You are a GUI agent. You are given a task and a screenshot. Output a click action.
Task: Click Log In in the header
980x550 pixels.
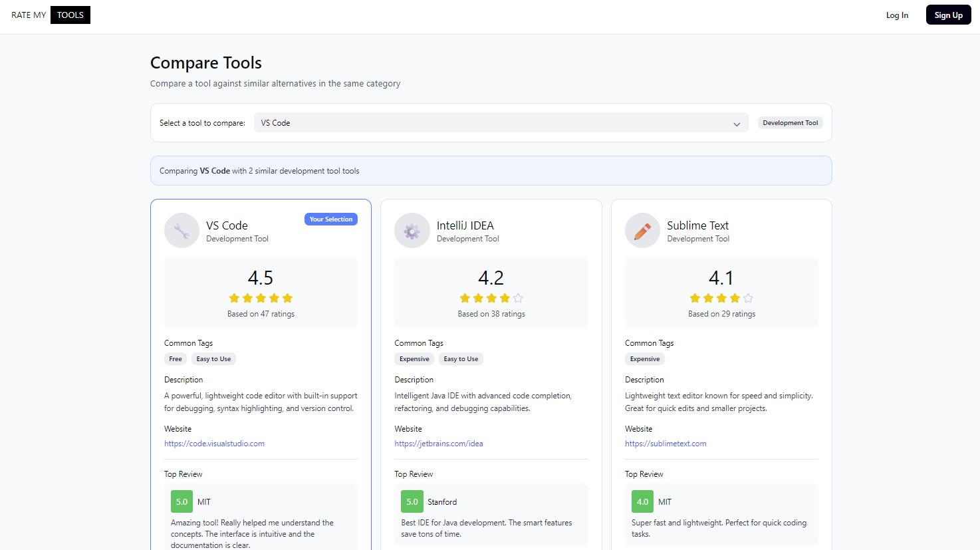[x=897, y=15]
